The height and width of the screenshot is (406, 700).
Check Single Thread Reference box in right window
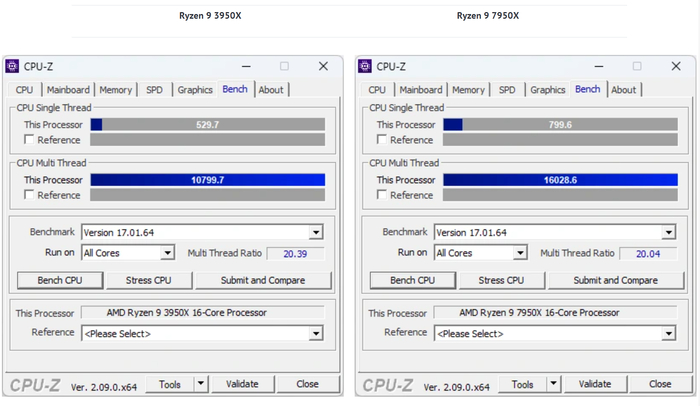[382, 140]
